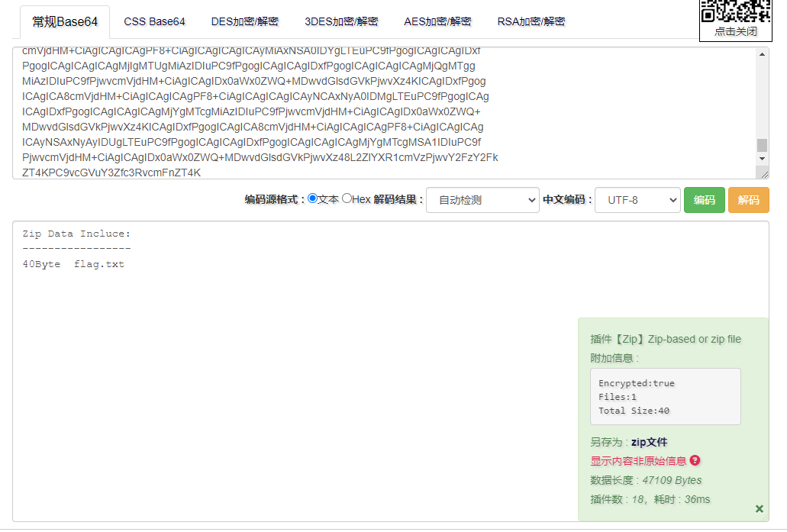
Task: Click the 显示内容非原始信息 warning text
Action: point(638,461)
